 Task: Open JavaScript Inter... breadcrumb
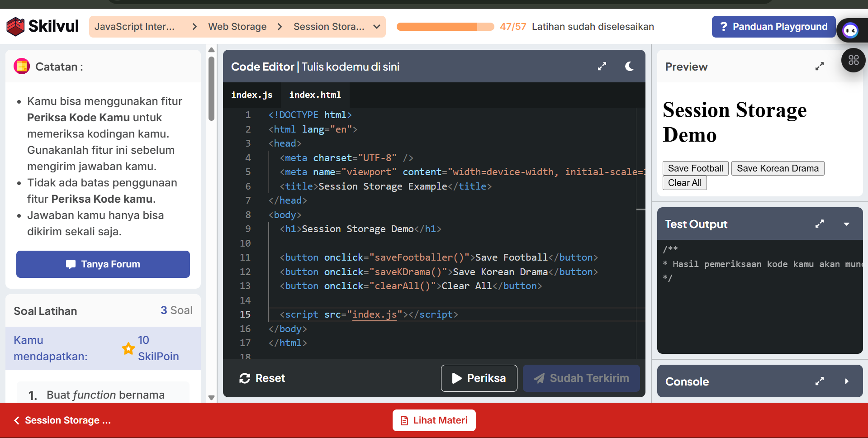coord(134,27)
